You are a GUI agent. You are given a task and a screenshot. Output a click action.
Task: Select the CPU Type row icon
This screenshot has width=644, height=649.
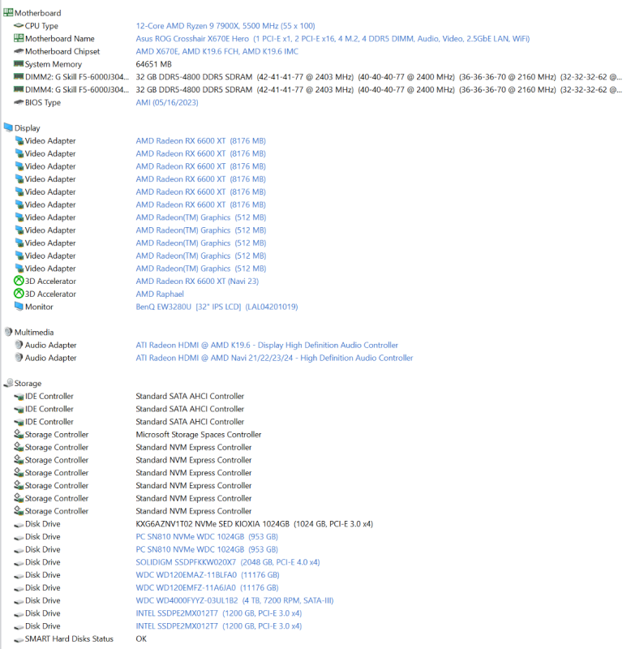pyautogui.click(x=19, y=26)
